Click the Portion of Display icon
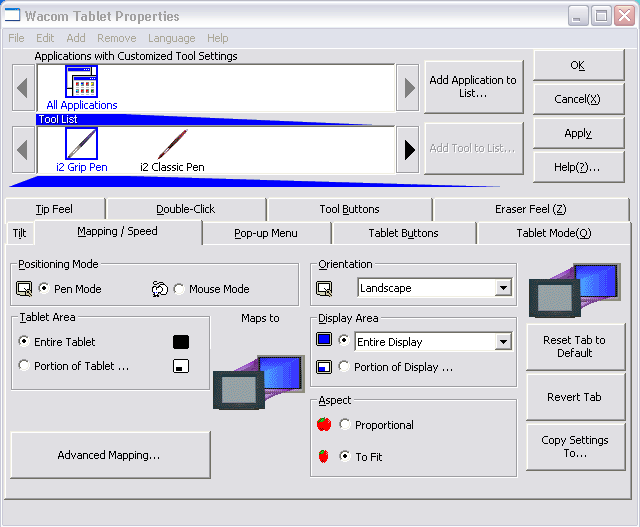This screenshot has width=640, height=527. coord(324,367)
